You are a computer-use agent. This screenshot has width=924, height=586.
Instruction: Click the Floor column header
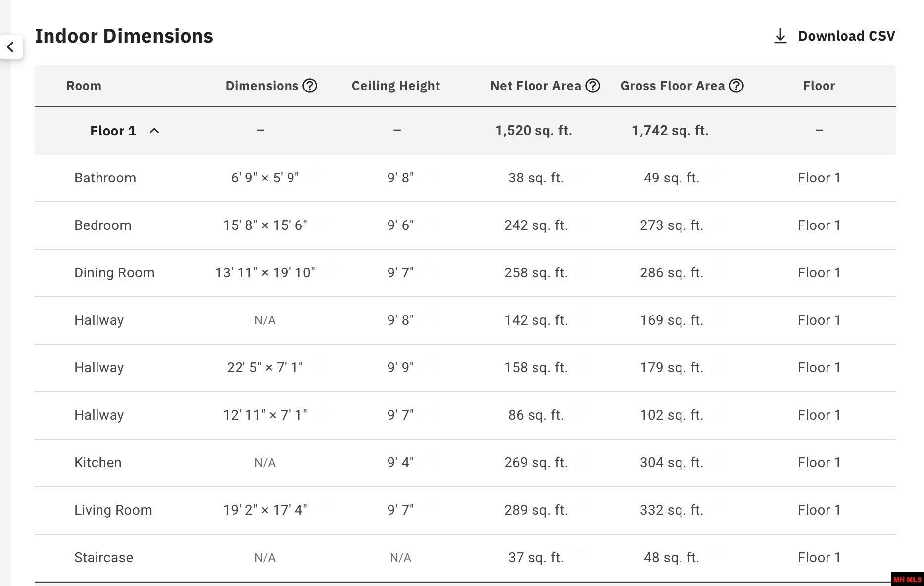(819, 86)
